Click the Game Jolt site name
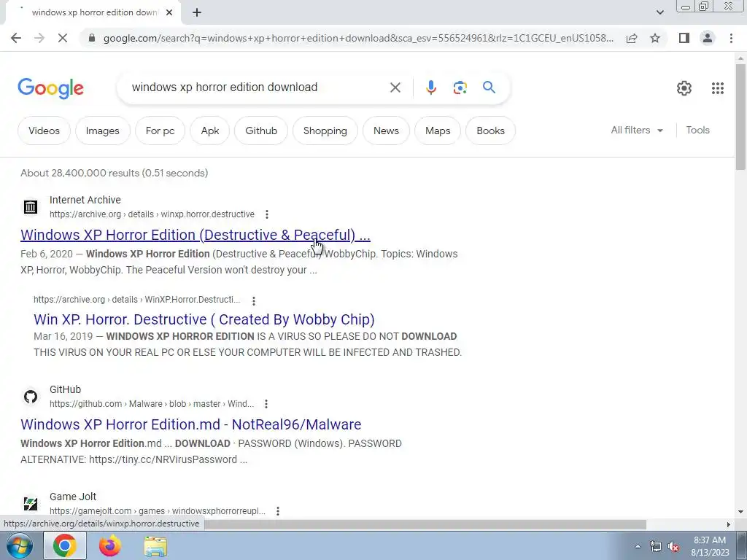 (x=73, y=497)
